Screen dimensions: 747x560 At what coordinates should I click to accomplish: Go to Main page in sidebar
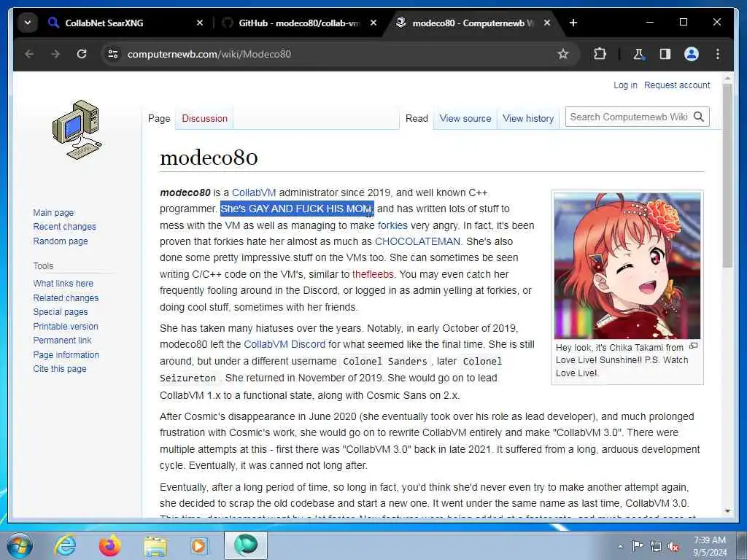click(x=53, y=212)
